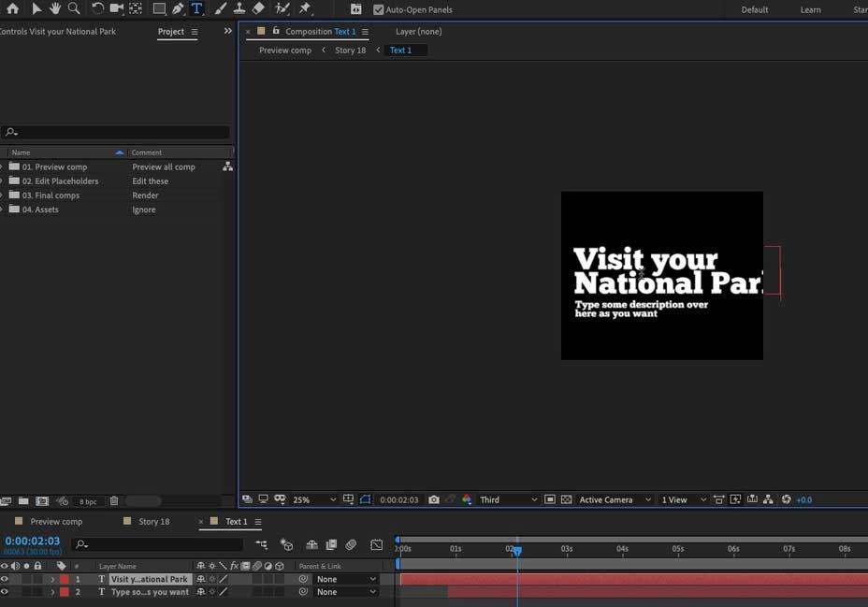Toggle Draft 3D in the timeline
The width and height of the screenshot is (868, 607).
click(x=286, y=544)
